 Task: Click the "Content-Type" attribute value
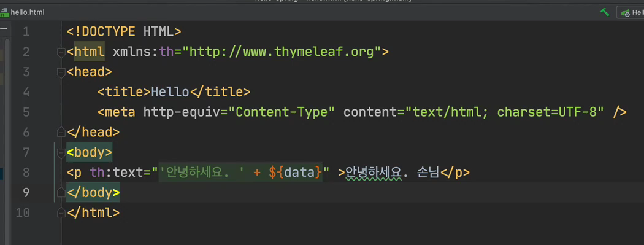(282, 112)
